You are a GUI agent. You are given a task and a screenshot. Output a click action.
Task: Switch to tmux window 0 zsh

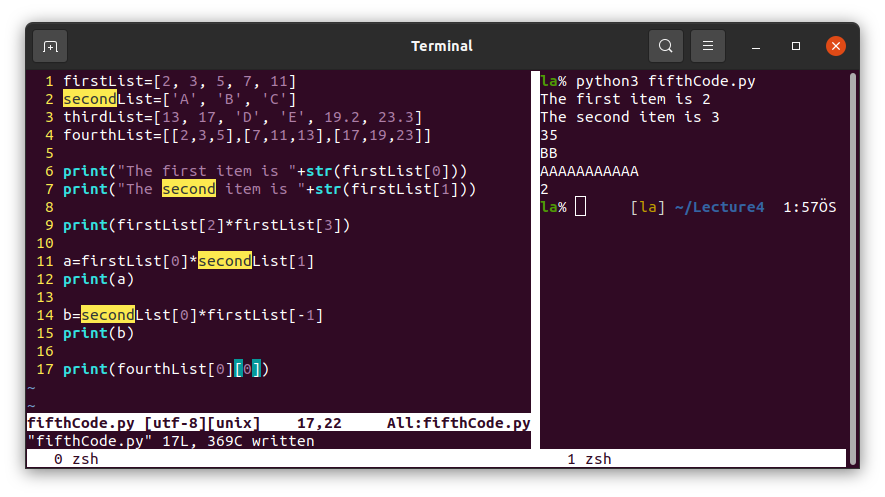coord(76,459)
